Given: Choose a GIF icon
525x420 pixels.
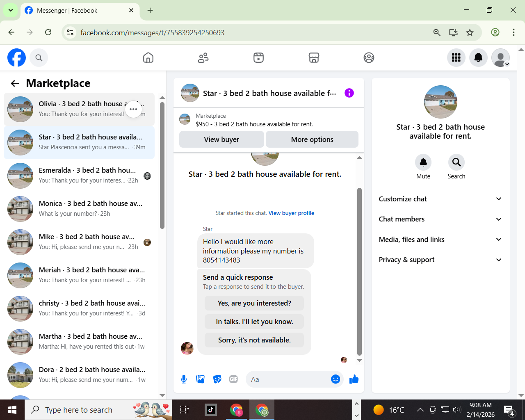Looking at the screenshot, I should coord(234,379).
